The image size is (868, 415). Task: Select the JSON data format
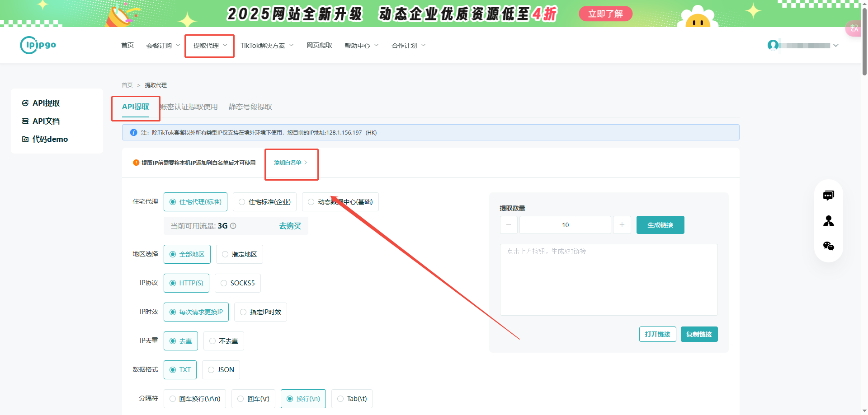pyautogui.click(x=221, y=370)
